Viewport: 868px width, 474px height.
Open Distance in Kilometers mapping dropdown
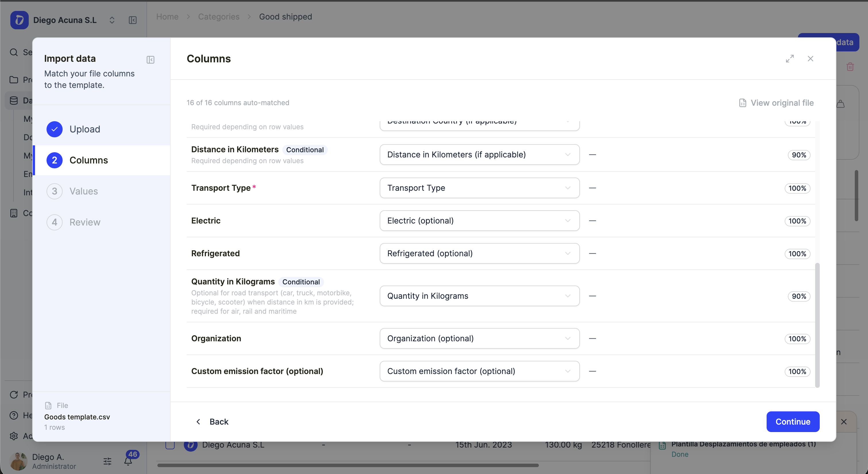point(479,155)
